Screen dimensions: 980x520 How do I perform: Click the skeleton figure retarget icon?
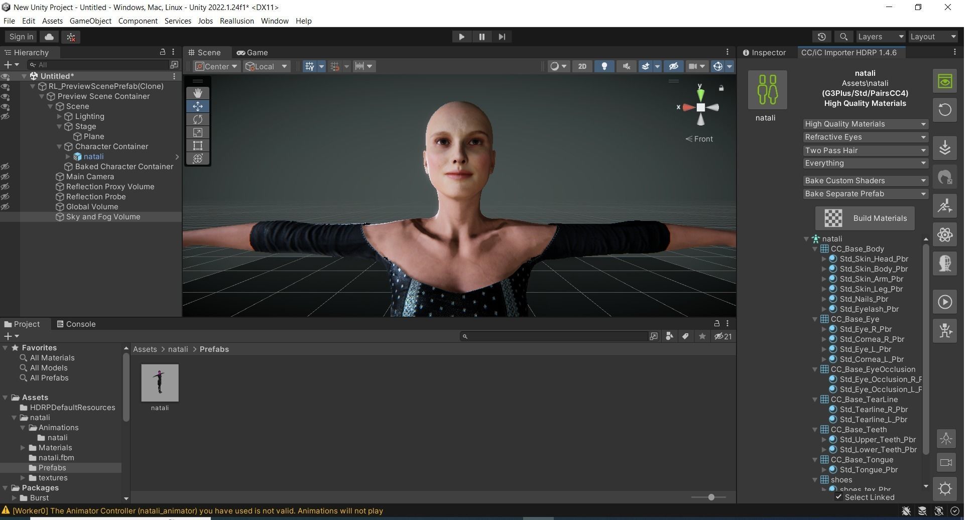945,331
